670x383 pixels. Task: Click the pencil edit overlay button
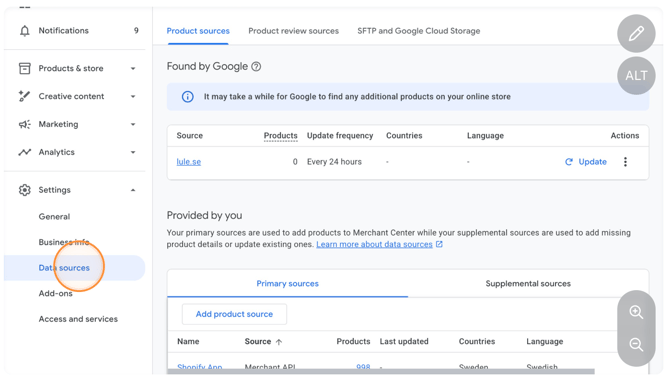coord(636,33)
